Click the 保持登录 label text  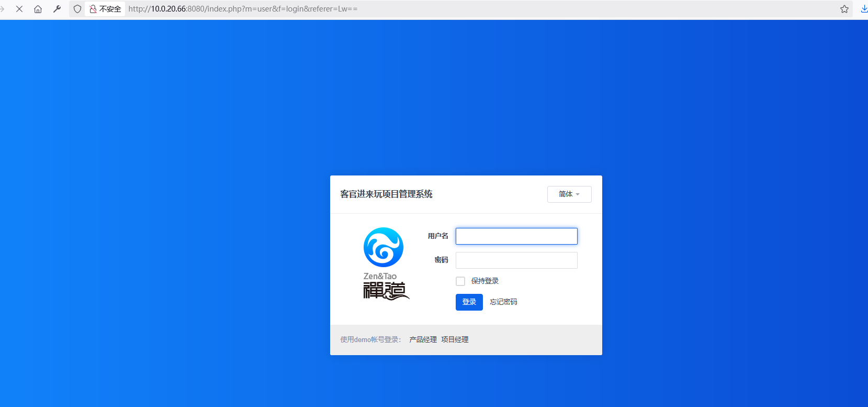pyautogui.click(x=484, y=281)
